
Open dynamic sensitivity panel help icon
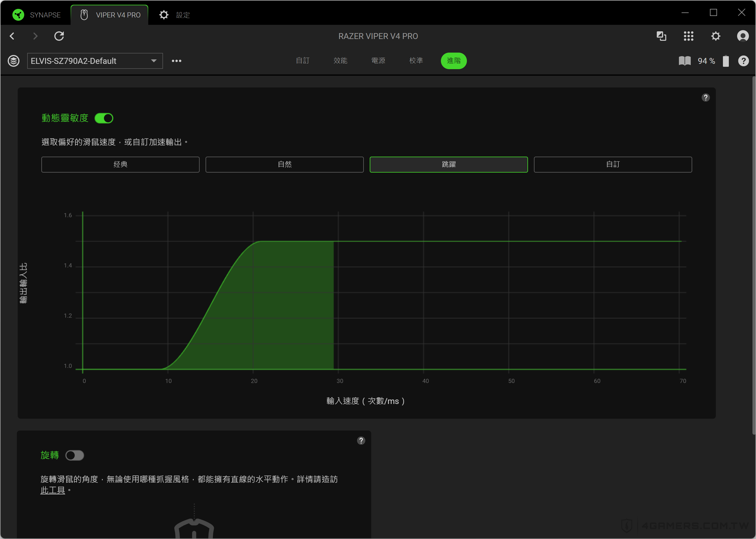706,97
